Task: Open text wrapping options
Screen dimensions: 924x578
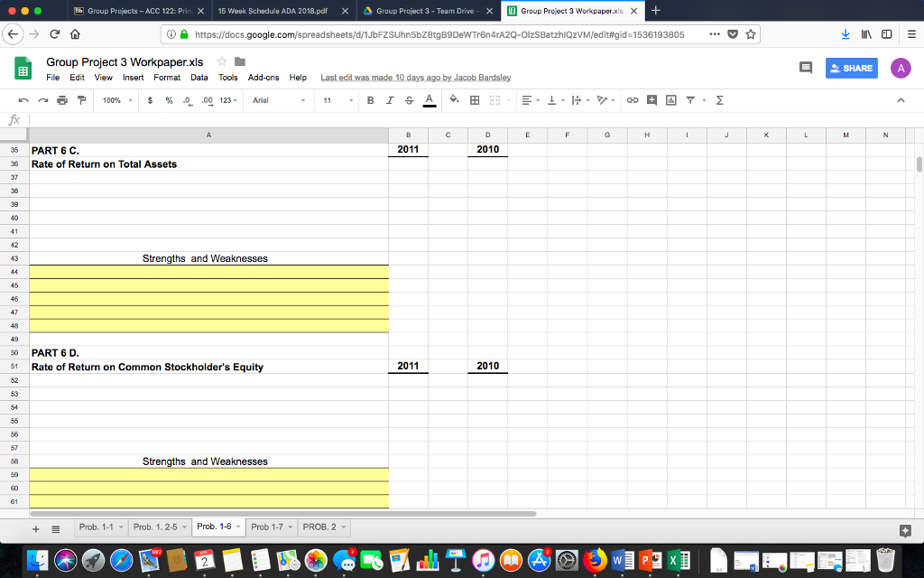Action: tap(580, 100)
